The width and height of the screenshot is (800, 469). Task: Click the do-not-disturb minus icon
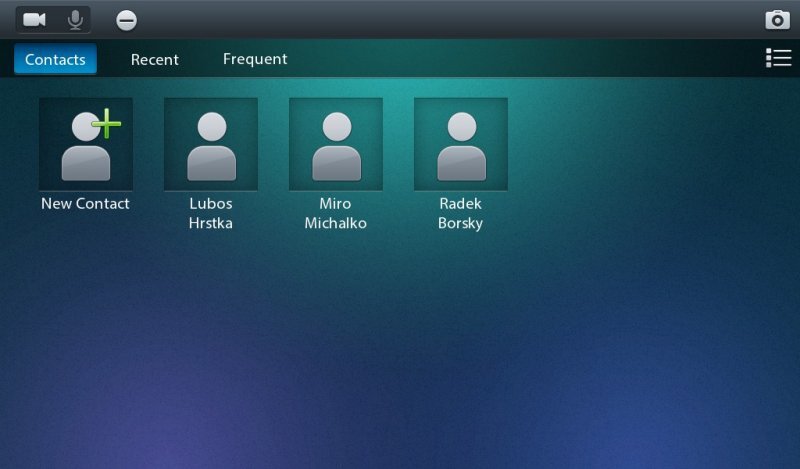(x=126, y=20)
